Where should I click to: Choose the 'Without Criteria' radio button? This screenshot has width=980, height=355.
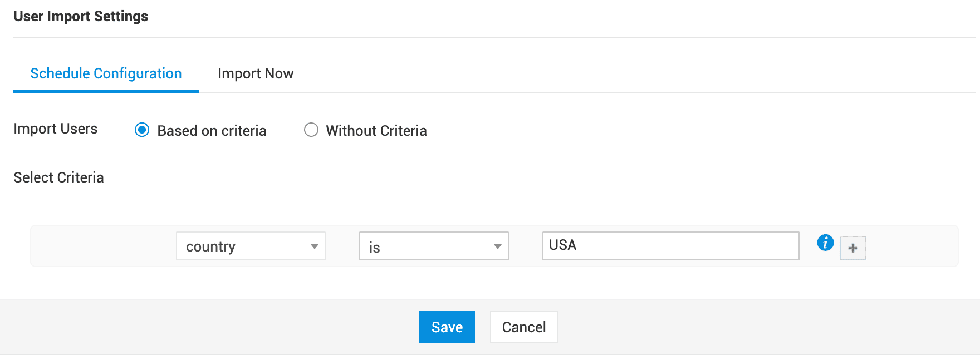pos(311,130)
